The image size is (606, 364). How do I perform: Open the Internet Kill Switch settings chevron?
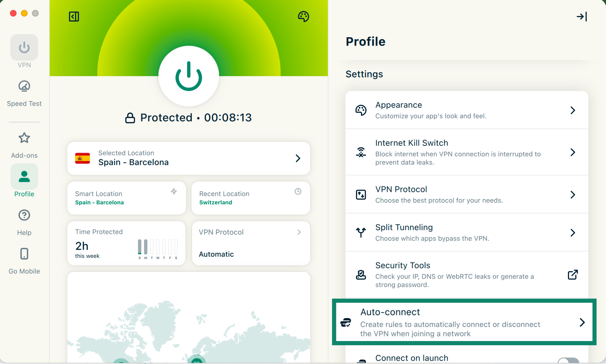pos(573,152)
